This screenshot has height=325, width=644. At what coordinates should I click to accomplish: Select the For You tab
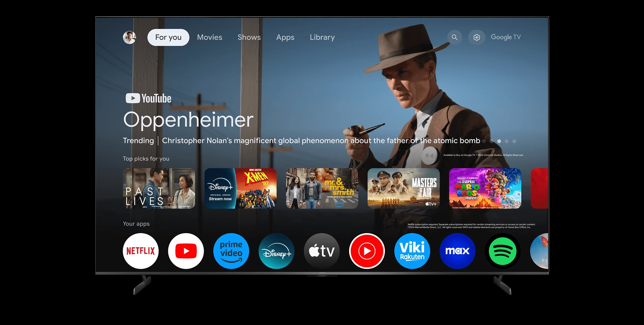pos(168,37)
